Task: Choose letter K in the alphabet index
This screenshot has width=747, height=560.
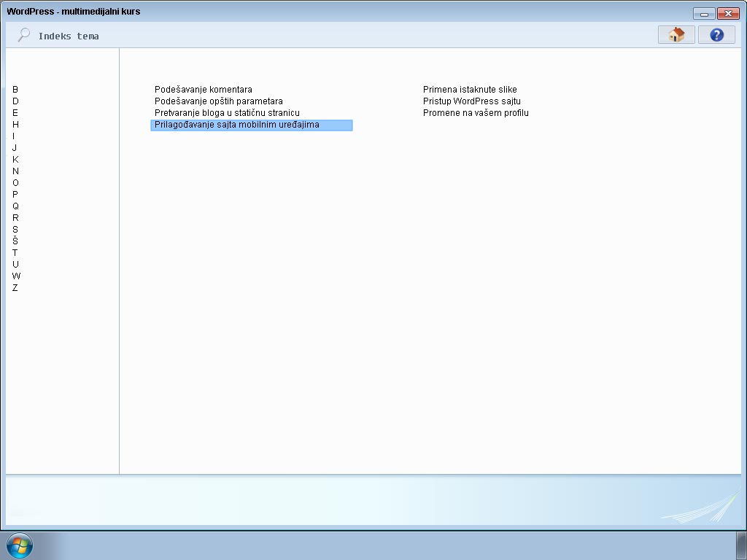Action: [x=15, y=160]
